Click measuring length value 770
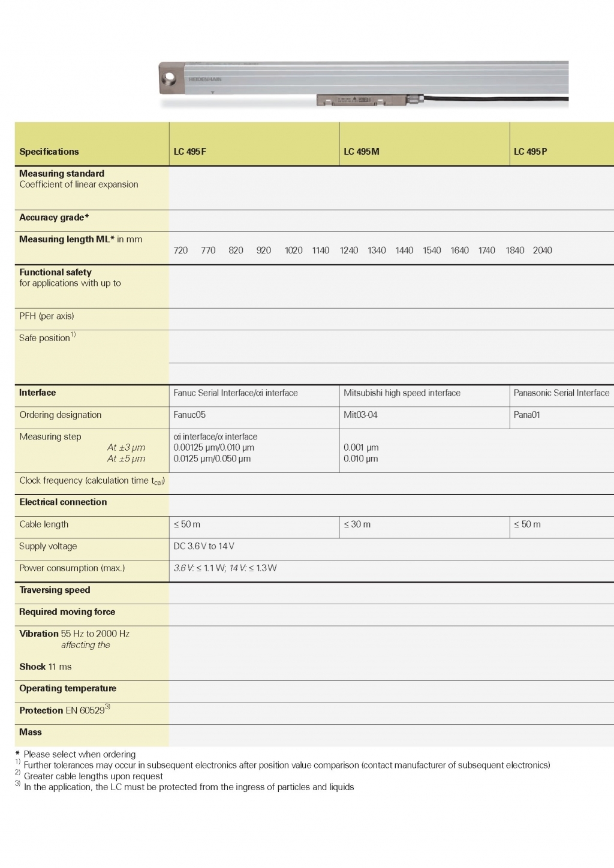The image size is (614, 868). tap(208, 251)
